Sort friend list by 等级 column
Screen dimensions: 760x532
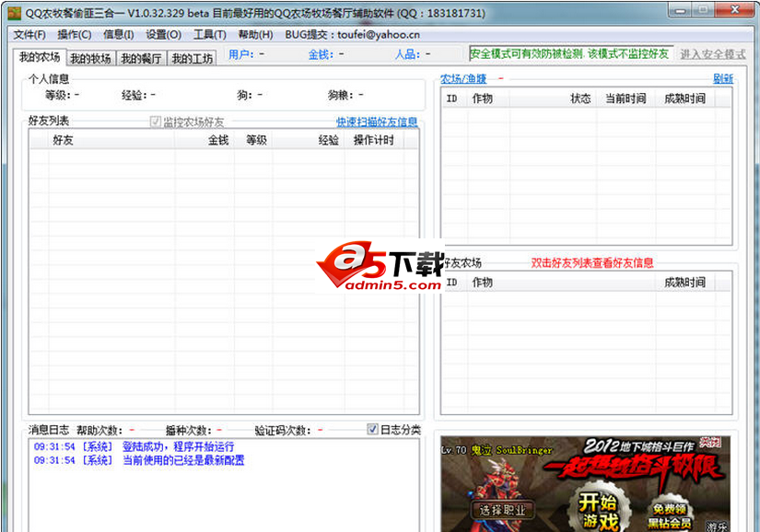[x=253, y=140]
